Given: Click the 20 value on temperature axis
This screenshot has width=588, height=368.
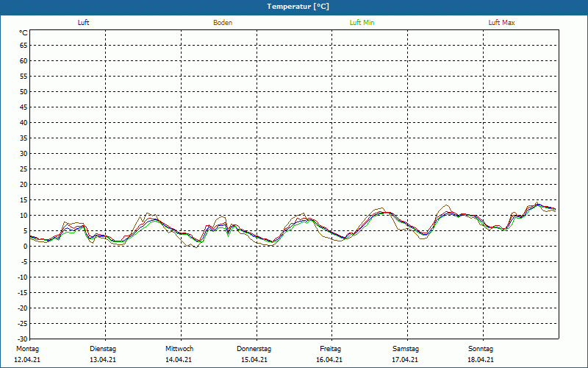Looking at the screenshot, I should [24, 185].
